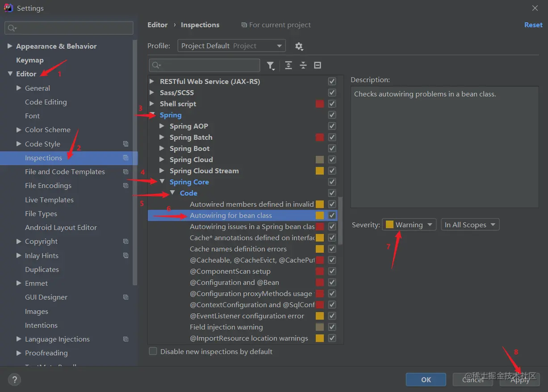
Task: Reset to empty inspections icon
Action: pyautogui.click(x=318, y=66)
